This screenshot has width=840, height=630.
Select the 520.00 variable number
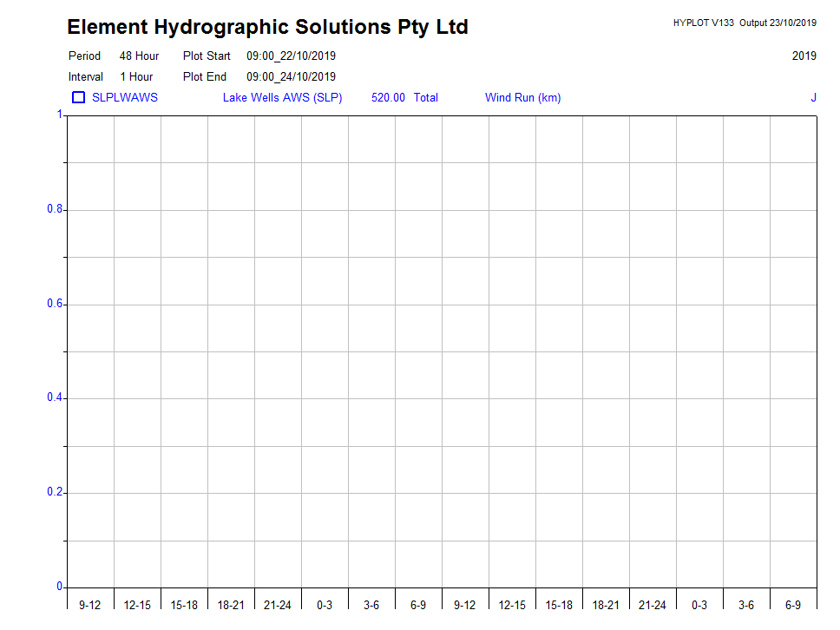pyautogui.click(x=388, y=97)
